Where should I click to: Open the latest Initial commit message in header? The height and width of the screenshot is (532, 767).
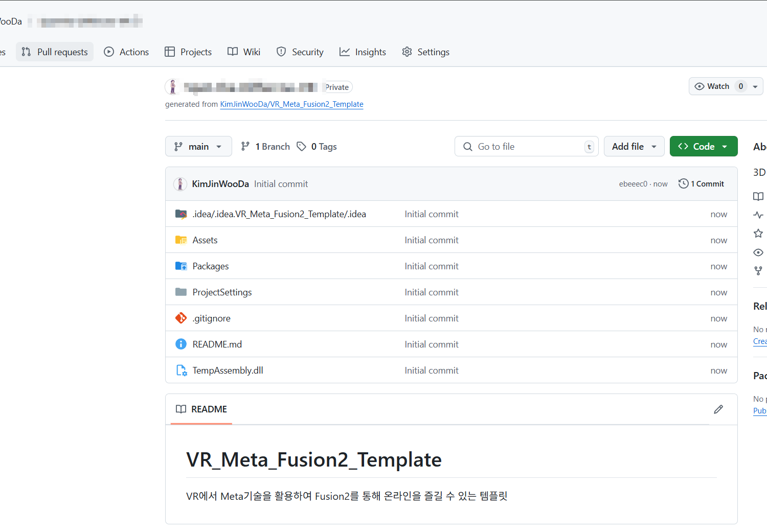click(x=281, y=184)
